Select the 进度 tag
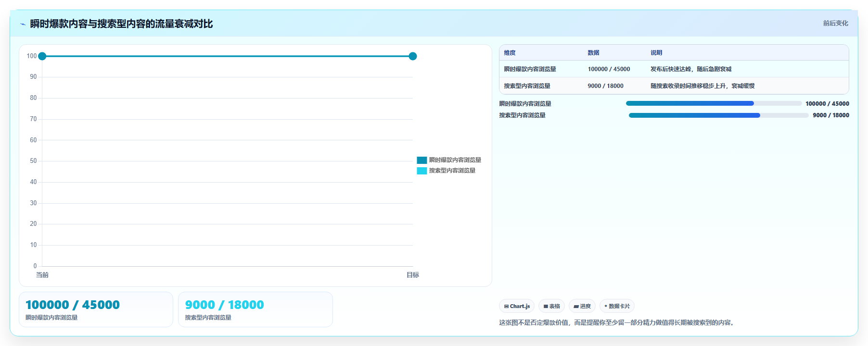Viewport: 868px width, 346px height. coord(582,306)
